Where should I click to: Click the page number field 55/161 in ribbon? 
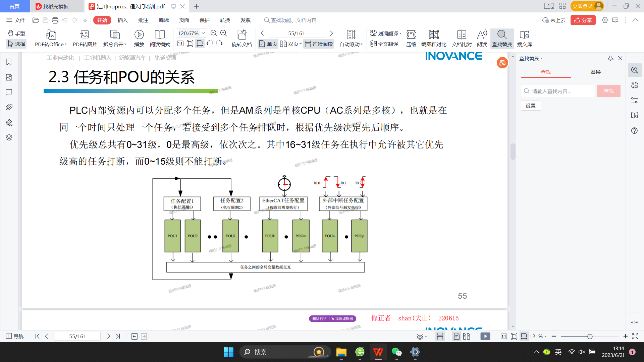point(297,33)
